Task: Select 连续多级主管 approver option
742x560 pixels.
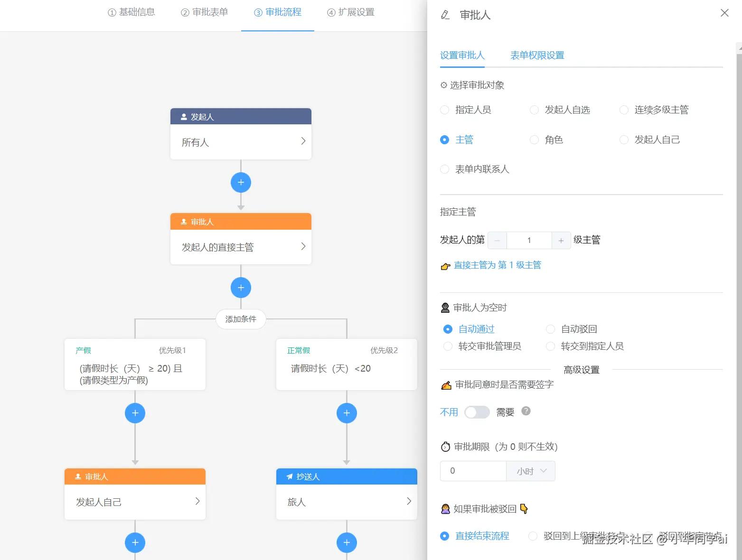Action: click(x=654, y=110)
